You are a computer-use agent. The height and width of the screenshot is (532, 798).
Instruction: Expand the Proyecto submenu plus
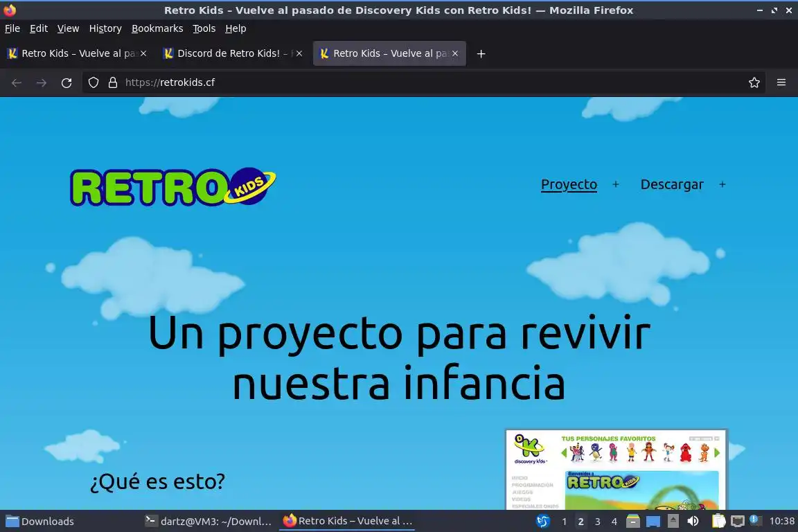tap(615, 184)
